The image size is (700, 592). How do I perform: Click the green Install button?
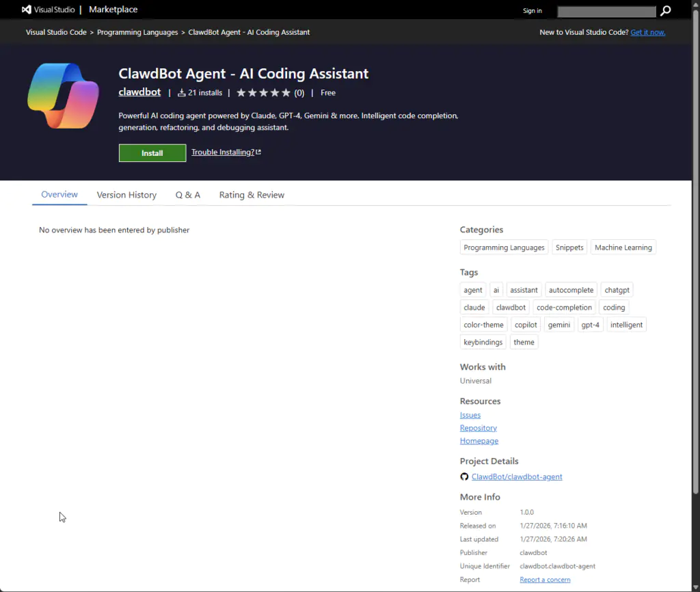coord(152,152)
